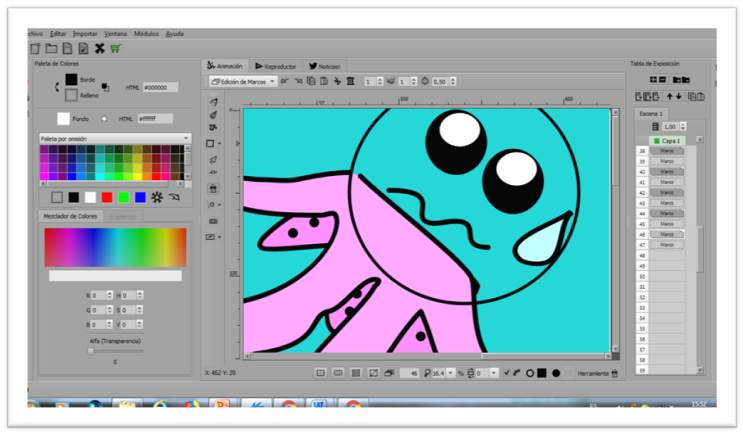Click the Alfa (Transparencia) slider
The width and height of the screenshot is (743, 434).
point(115,351)
